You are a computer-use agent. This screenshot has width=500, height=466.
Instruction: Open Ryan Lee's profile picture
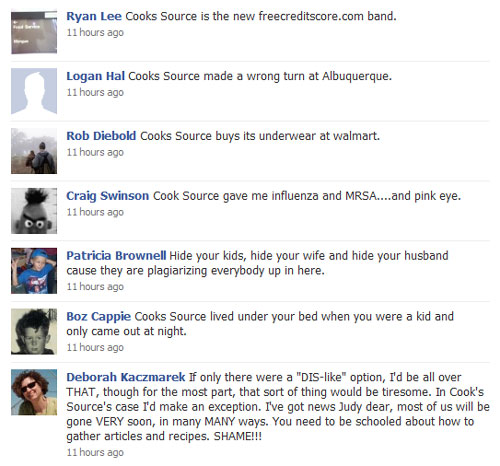tap(34, 31)
